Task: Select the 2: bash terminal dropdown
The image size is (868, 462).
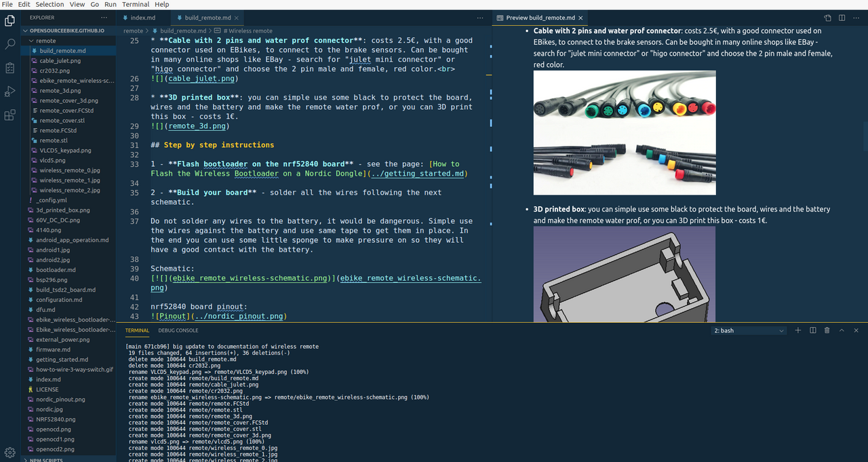Action: pos(749,330)
